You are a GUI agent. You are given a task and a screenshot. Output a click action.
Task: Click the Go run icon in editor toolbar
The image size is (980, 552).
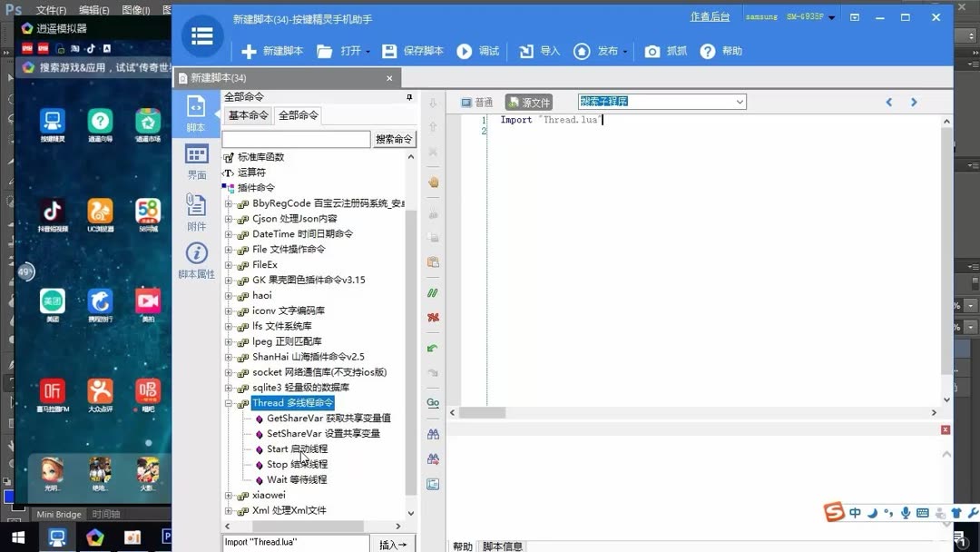click(x=433, y=402)
